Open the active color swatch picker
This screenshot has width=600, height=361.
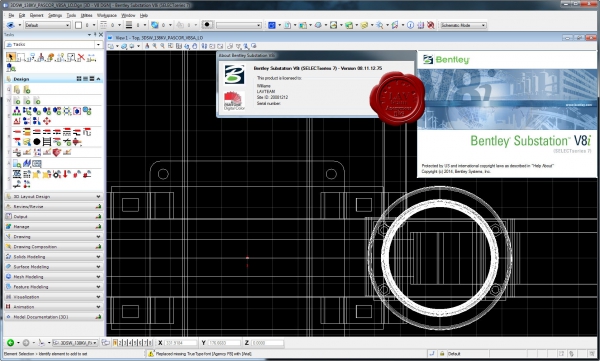(x=78, y=25)
